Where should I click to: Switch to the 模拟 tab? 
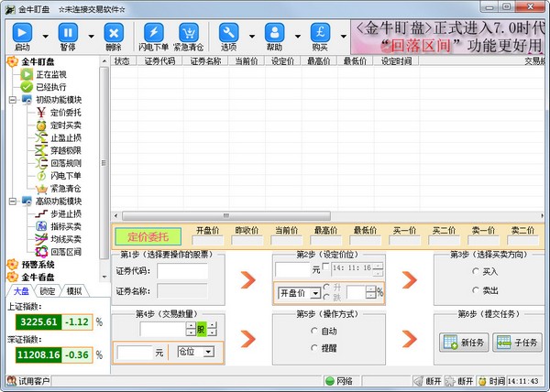pyautogui.click(x=74, y=291)
